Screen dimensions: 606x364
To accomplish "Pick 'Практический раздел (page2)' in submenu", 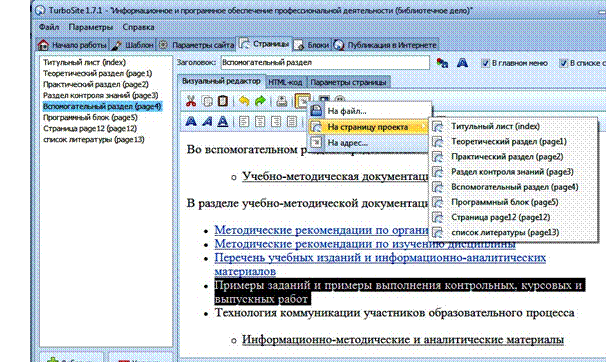I will 513,156.
